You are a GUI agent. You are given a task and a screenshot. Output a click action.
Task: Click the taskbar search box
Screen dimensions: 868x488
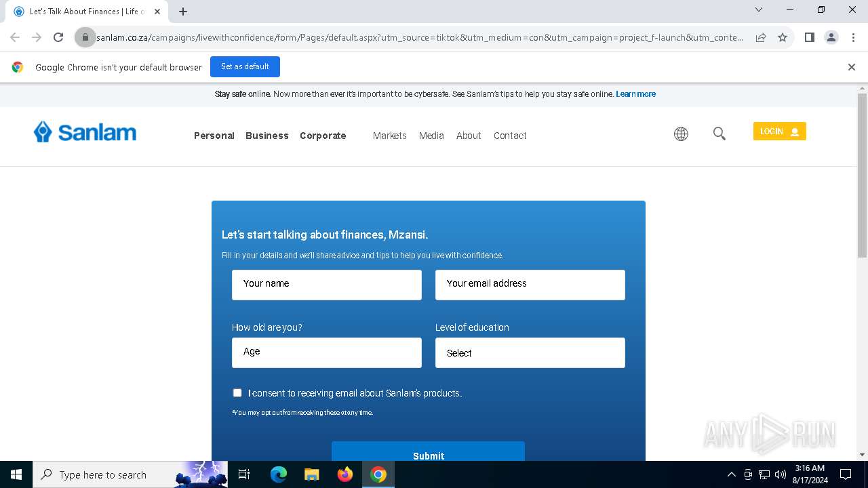[x=130, y=474]
